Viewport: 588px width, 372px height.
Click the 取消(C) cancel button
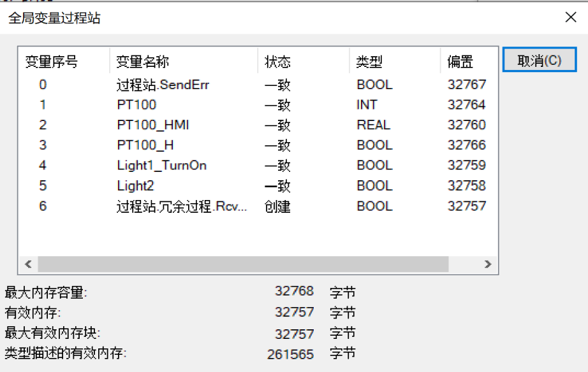539,61
